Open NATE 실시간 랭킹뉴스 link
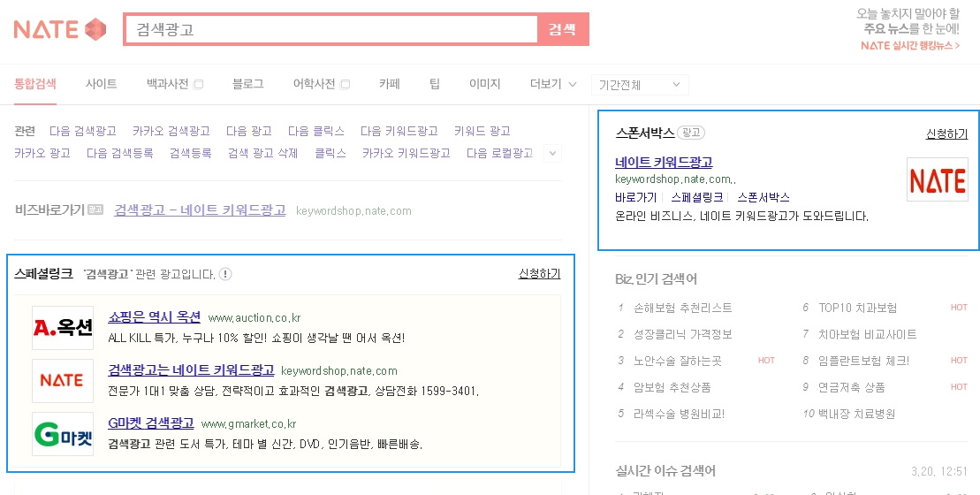Viewport: 980px width, 495px height. [910, 46]
